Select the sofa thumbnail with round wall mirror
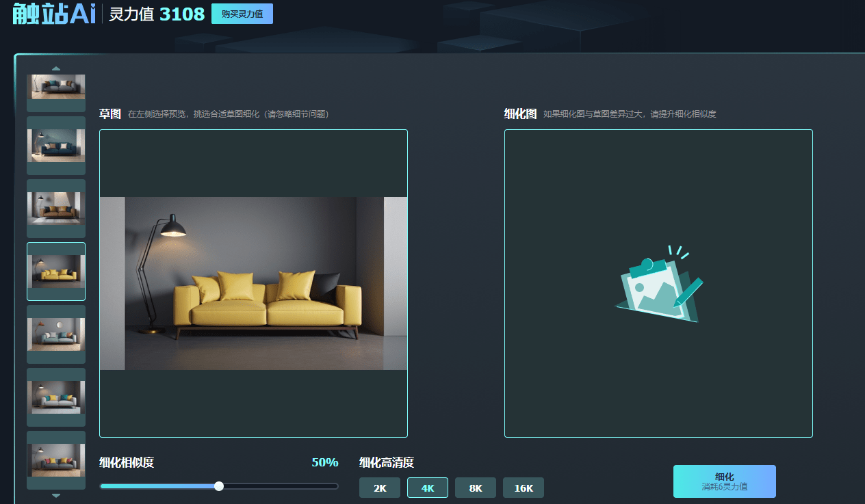 point(56,334)
